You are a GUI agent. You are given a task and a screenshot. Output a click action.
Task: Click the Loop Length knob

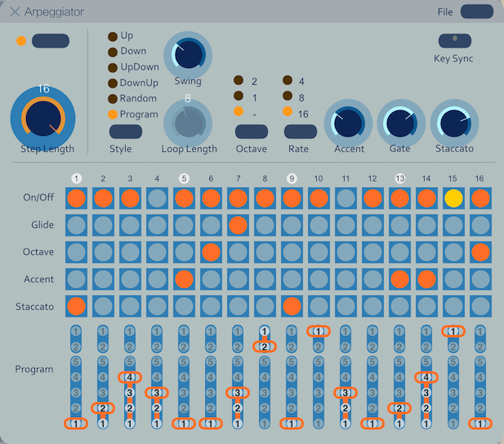point(188,123)
